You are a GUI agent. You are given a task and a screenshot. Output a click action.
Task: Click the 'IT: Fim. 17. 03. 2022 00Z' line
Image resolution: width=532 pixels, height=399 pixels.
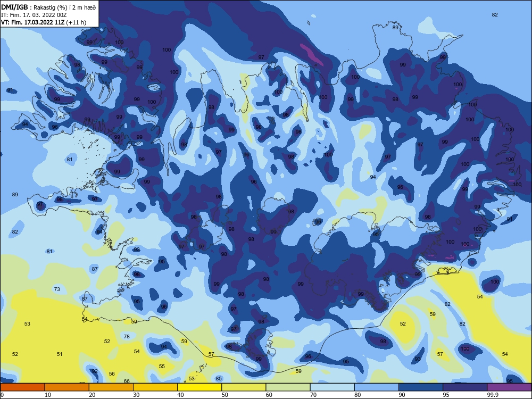[x=34, y=15]
